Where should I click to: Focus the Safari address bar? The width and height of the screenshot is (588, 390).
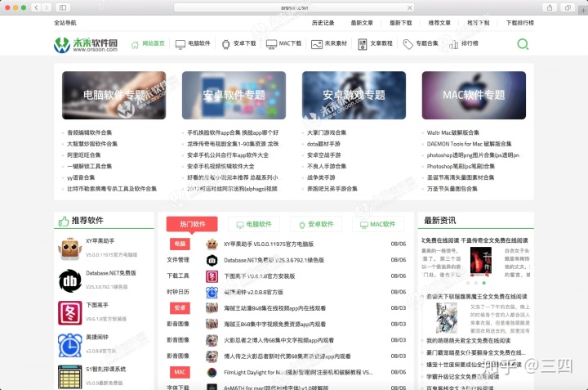tap(294, 7)
